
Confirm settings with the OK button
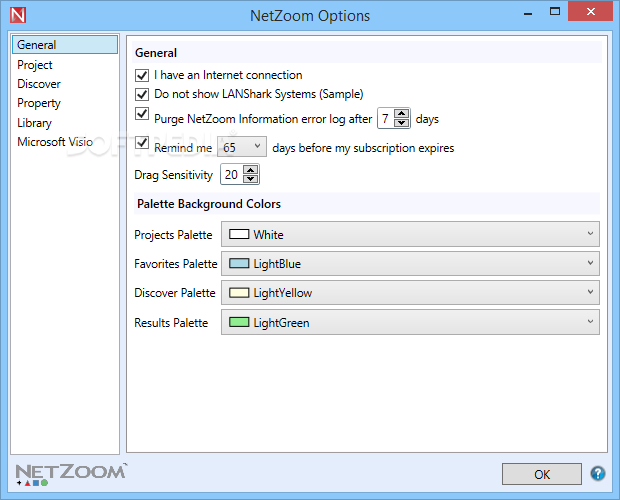(x=542, y=474)
